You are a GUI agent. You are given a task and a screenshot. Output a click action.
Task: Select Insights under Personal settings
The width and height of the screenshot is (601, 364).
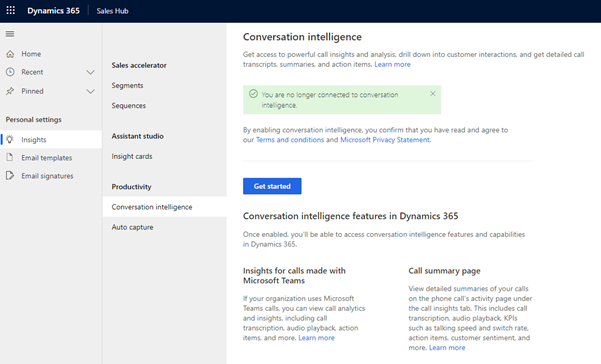[x=51, y=139]
